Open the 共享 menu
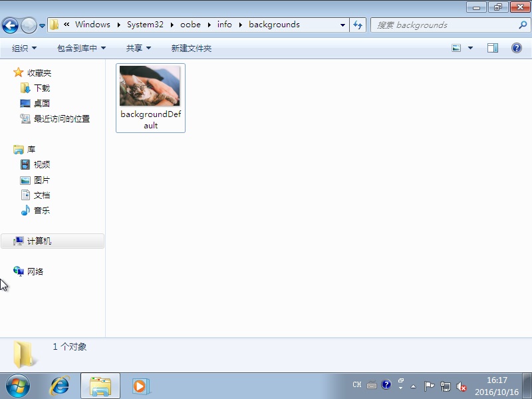Screen dimensions: 532x399 click(138, 48)
